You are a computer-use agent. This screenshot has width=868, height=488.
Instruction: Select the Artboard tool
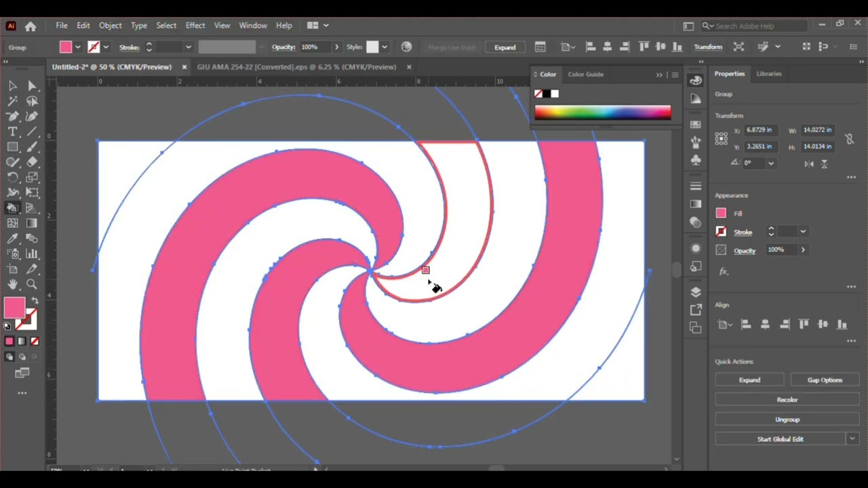(x=13, y=269)
